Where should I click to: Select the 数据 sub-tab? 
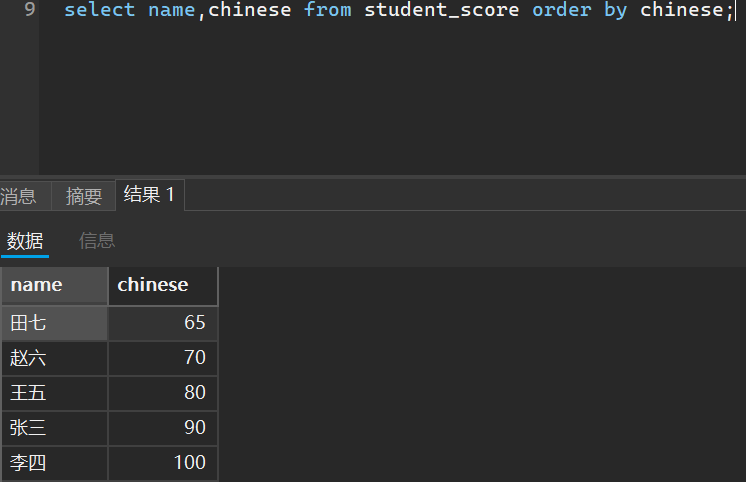pyautogui.click(x=25, y=241)
